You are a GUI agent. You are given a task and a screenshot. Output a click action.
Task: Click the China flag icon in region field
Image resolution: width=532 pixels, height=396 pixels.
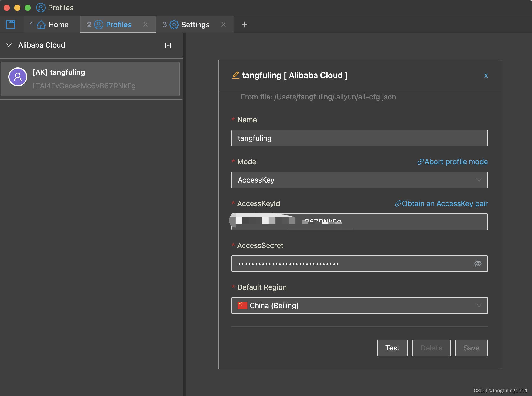pyautogui.click(x=242, y=306)
